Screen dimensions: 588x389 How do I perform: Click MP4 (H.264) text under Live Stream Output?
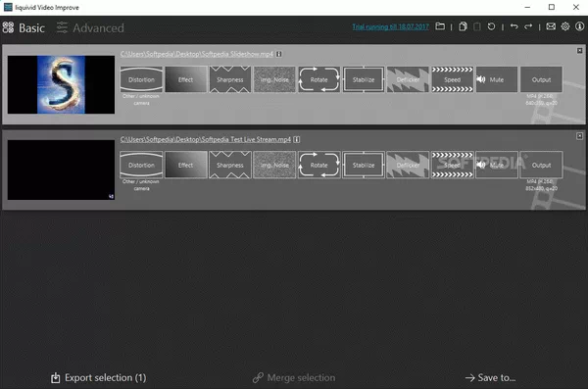pos(540,181)
